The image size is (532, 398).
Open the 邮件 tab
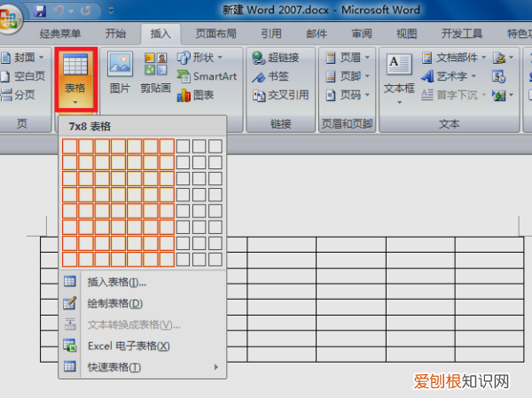tap(317, 34)
